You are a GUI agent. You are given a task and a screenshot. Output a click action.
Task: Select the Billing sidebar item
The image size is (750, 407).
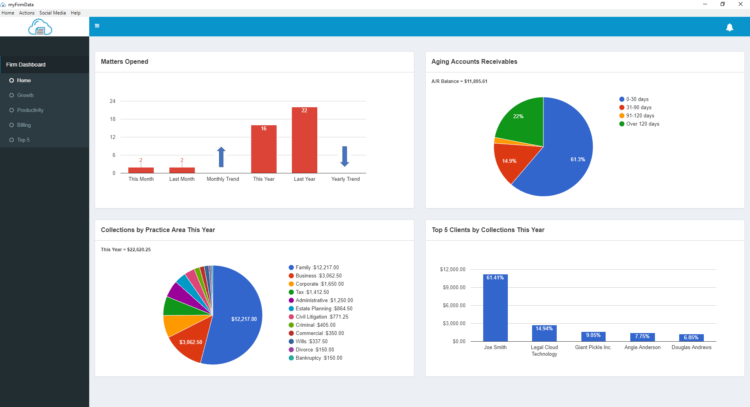pyautogui.click(x=24, y=125)
